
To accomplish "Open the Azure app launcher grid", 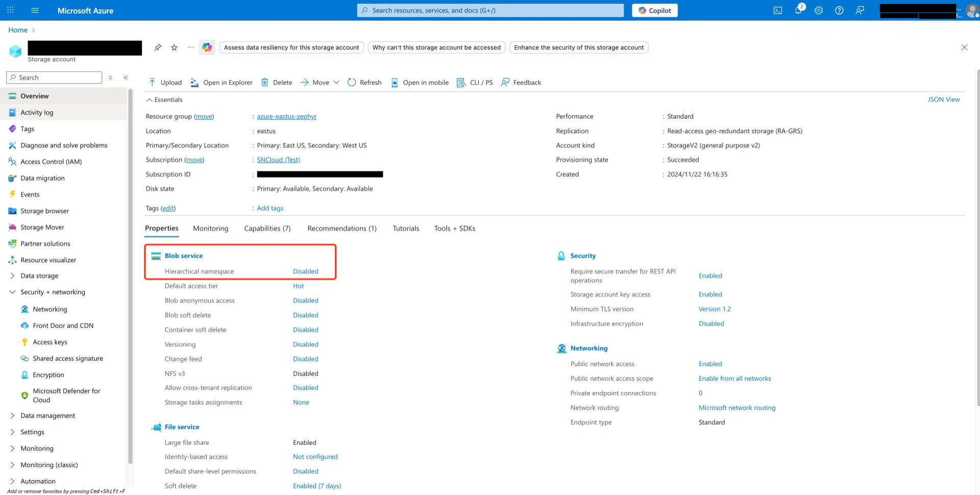I will point(10,10).
